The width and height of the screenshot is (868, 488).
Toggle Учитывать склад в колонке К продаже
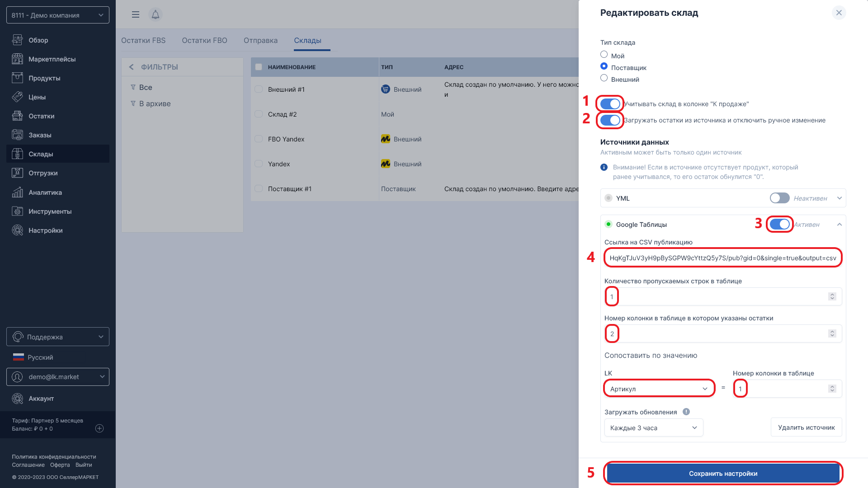610,104
